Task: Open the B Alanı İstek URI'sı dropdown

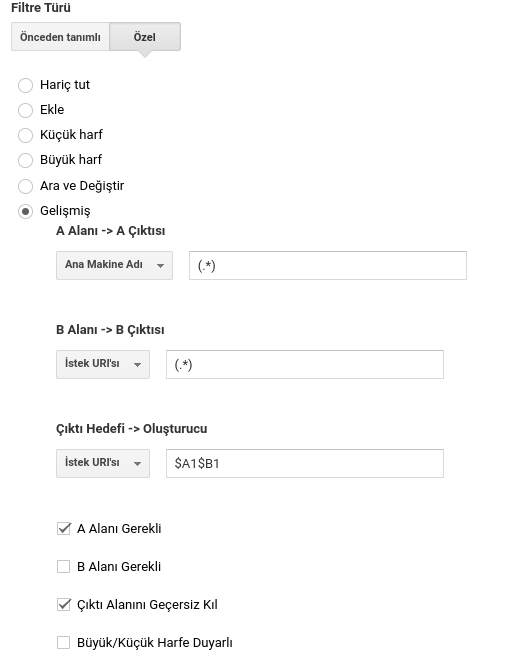Action: [x=103, y=364]
